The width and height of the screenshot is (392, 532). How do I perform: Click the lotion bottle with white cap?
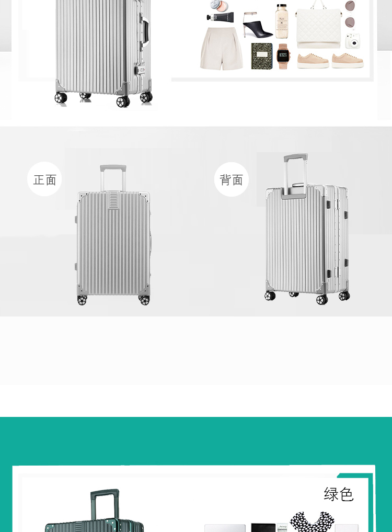click(281, 21)
